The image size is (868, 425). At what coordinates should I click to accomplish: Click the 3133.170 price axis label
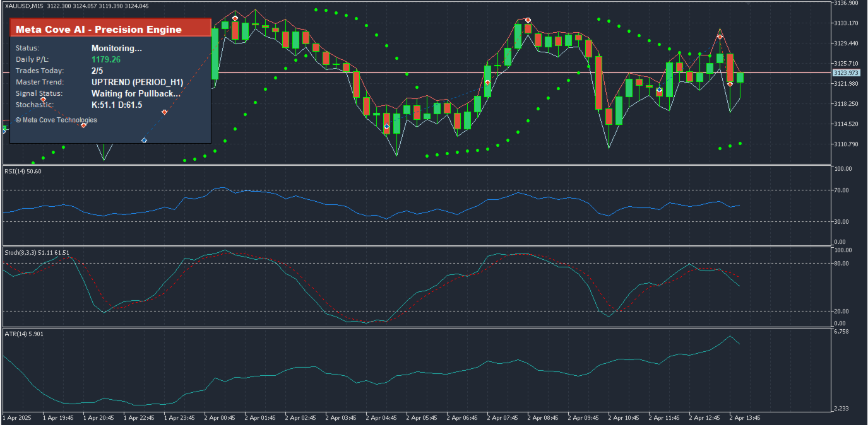coord(846,23)
